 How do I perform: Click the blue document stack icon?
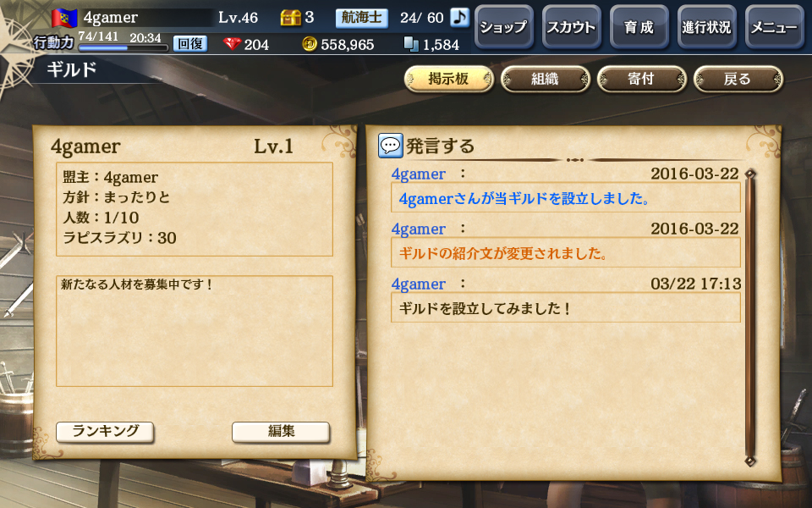(411, 44)
